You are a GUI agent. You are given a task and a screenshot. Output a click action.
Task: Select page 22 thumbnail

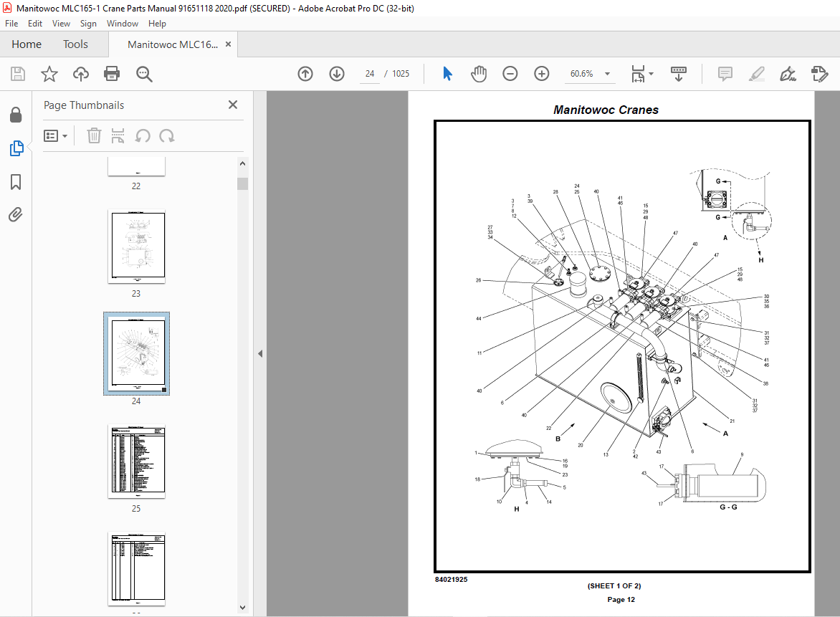tap(137, 166)
